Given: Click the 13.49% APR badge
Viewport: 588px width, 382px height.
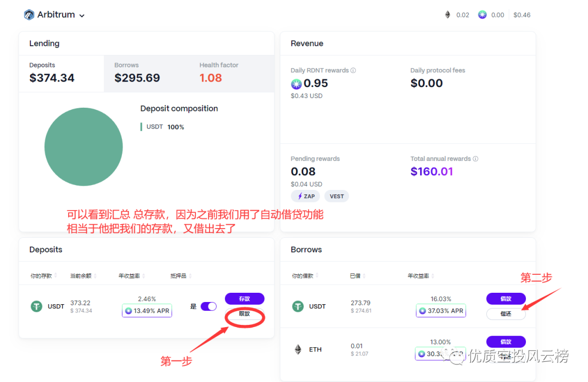Looking at the screenshot, I should 147,311.
